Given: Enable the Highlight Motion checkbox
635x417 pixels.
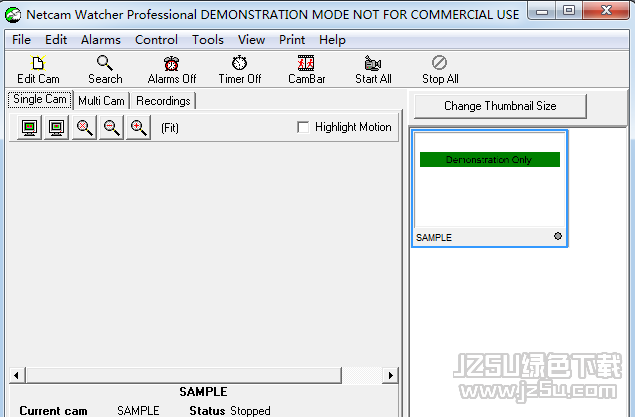Looking at the screenshot, I should pos(303,127).
